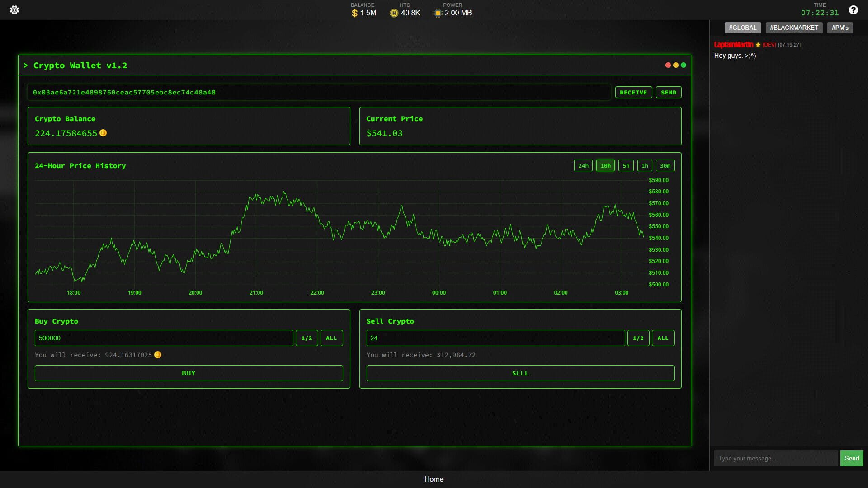Switch price history to 24h view
868x488 pixels.
[x=583, y=165]
